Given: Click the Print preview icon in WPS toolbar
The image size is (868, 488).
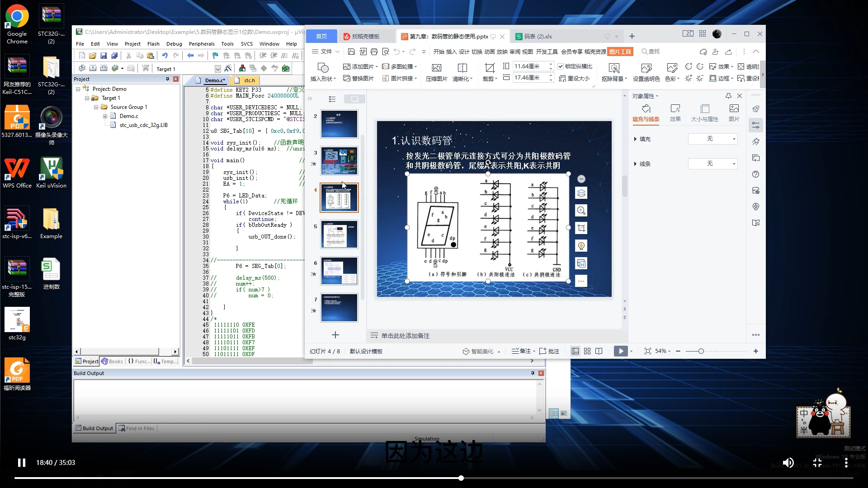Looking at the screenshot, I should 386,52.
